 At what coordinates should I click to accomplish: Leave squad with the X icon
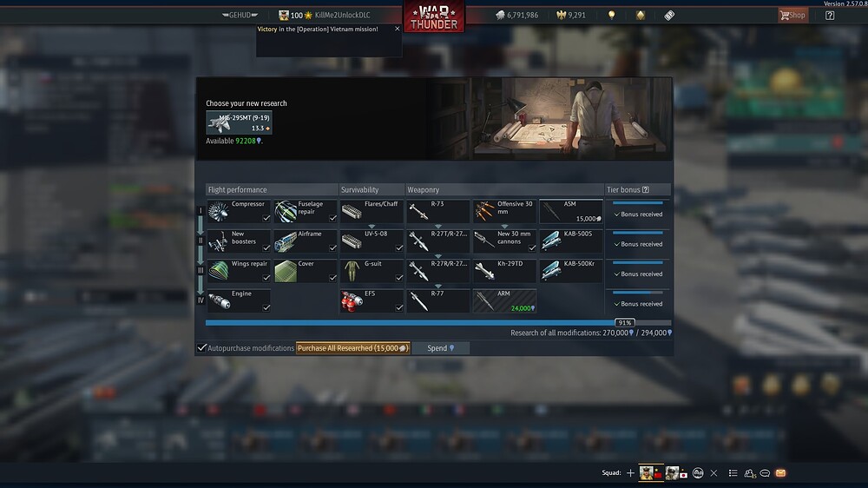(713, 473)
